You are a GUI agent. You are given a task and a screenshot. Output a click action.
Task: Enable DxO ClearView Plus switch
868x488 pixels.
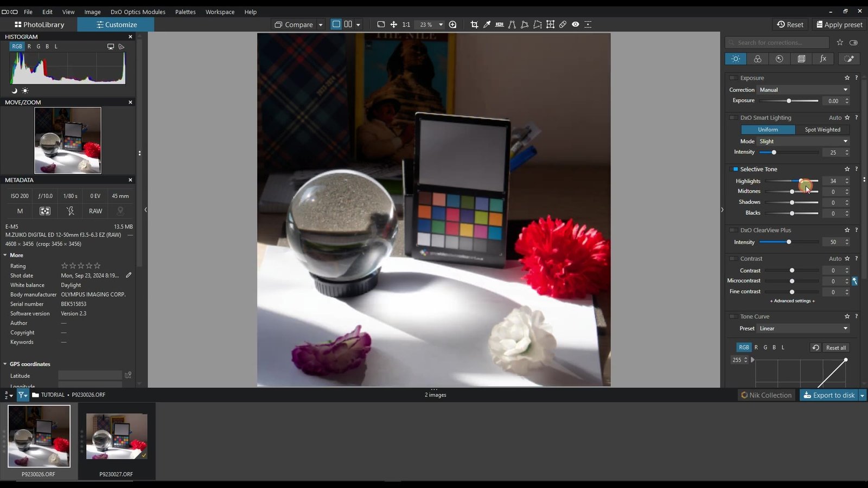pos(733,230)
